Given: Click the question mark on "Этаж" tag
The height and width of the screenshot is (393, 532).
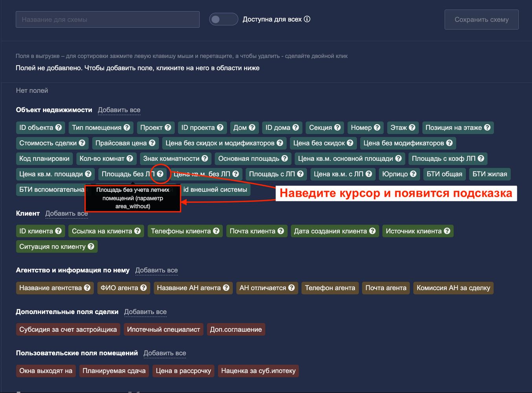Looking at the screenshot, I should 412,127.
